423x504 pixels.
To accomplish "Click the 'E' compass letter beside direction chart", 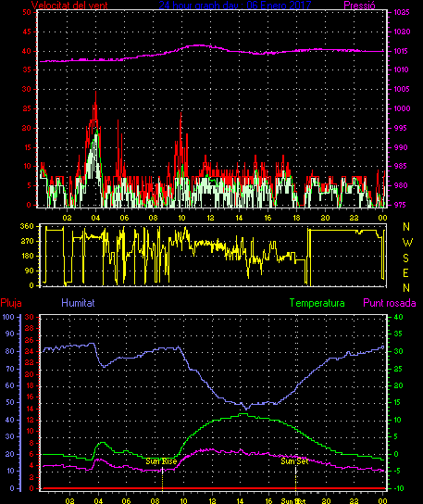I will pyautogui.click(x=406, y=273).
